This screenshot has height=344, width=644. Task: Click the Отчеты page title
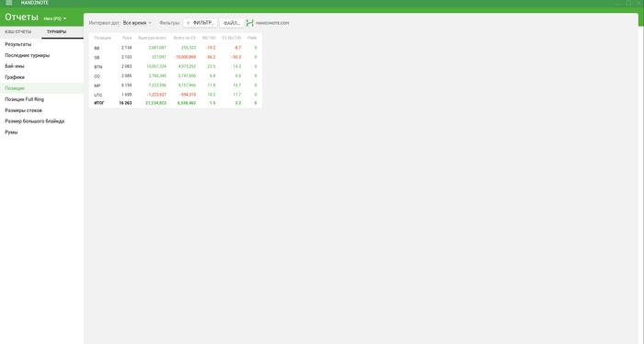point(21,17)
